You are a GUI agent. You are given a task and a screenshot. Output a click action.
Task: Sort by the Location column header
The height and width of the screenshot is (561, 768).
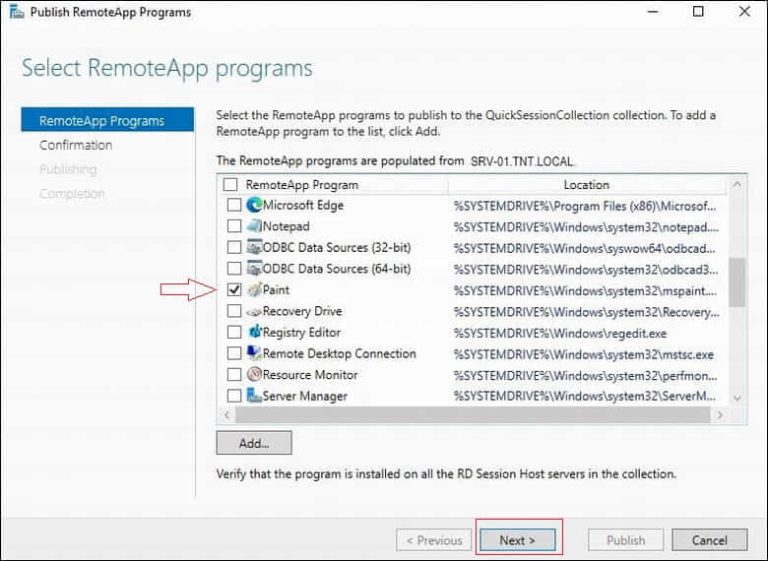586,185
